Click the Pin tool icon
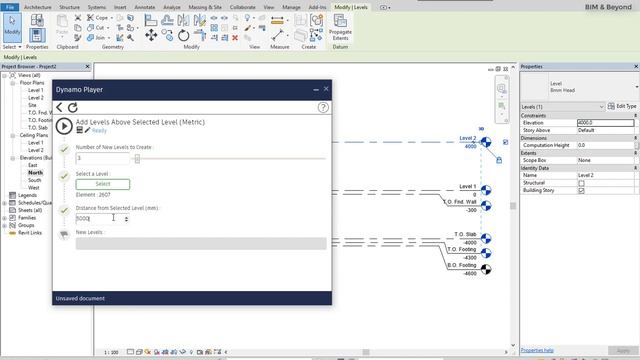640x360 pixels. pyautogui.click(x=235, y=28)
